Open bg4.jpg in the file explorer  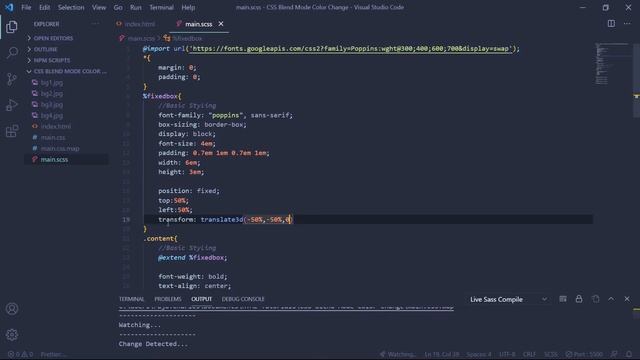click(52, 116)
